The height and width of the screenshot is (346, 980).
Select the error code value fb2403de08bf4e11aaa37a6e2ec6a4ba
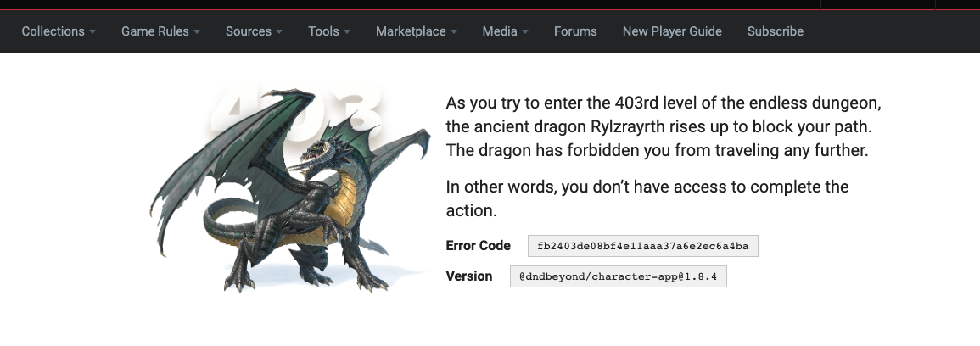click(642, 246)
